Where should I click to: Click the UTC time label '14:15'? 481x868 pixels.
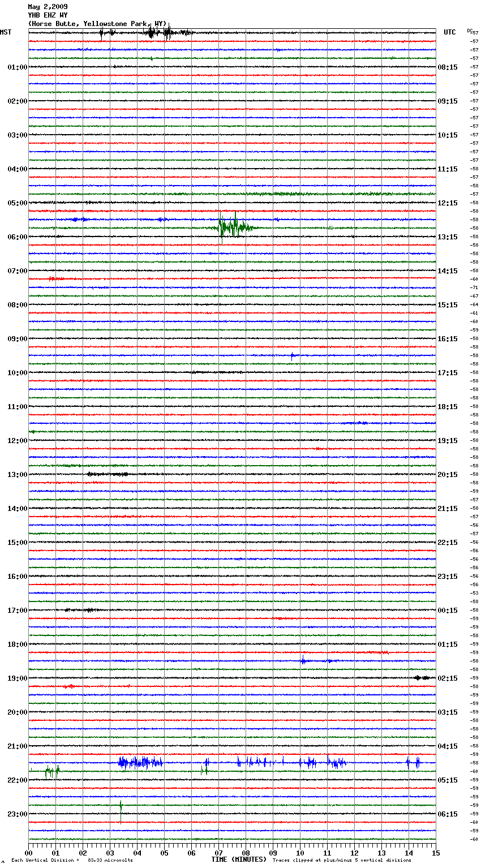(x=448, y=270)
